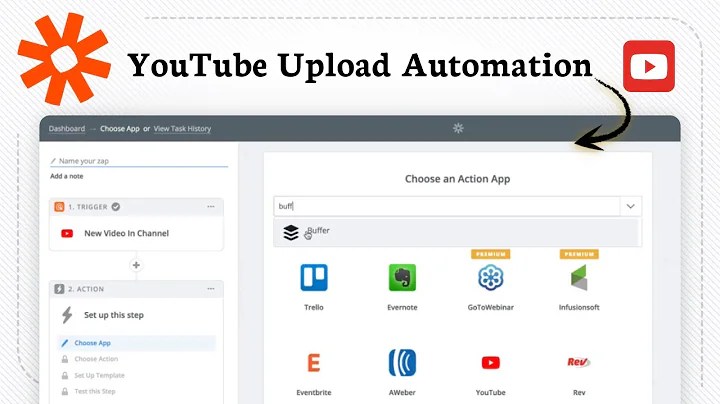Open View Task History link
This screenshot has height=404, width=720.
pos(182,129)
